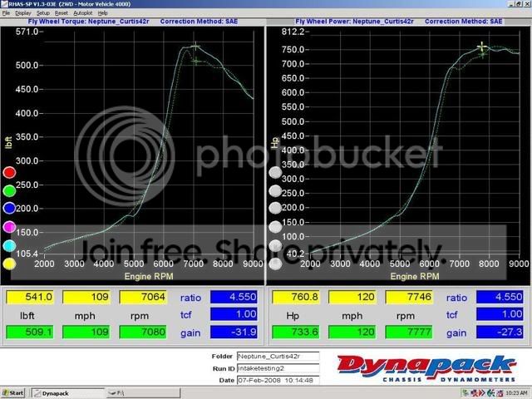Toggle the blue run indicator circle
This screenshot has height=399, width=532.
(x=9, y=209)
